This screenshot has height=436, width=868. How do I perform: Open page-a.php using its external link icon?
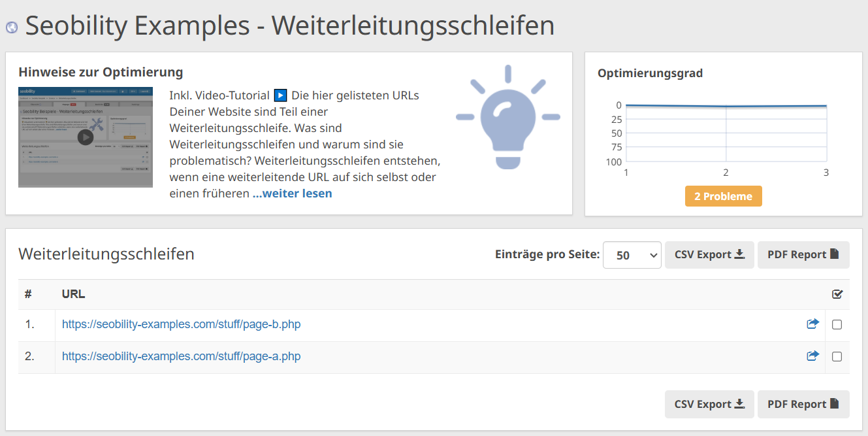tap(812, 356)
